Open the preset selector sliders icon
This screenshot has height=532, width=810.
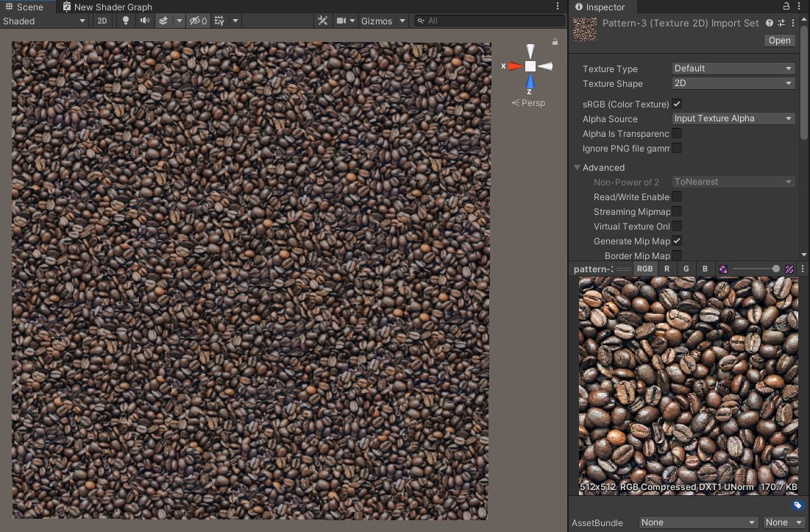(x=781, y=24)
